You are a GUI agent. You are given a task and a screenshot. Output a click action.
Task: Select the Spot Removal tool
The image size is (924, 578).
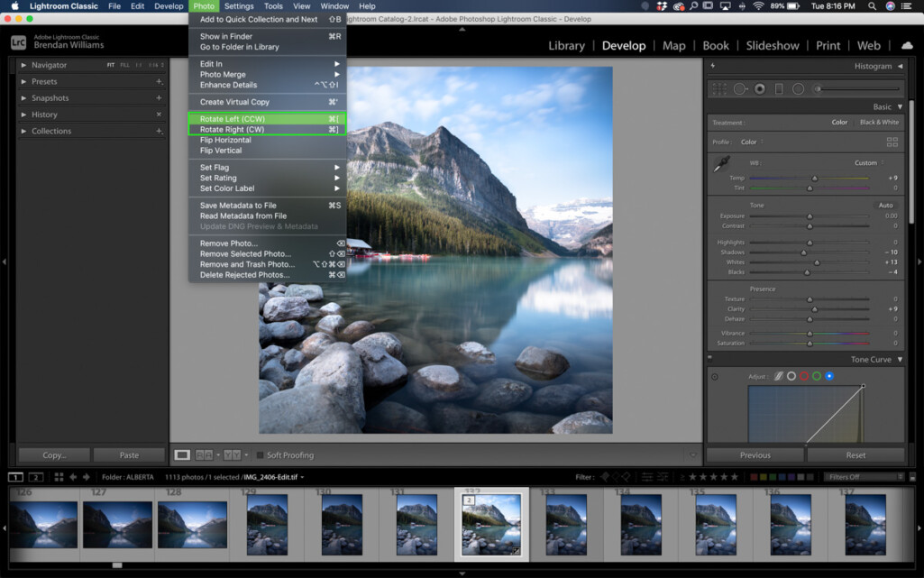741,88
